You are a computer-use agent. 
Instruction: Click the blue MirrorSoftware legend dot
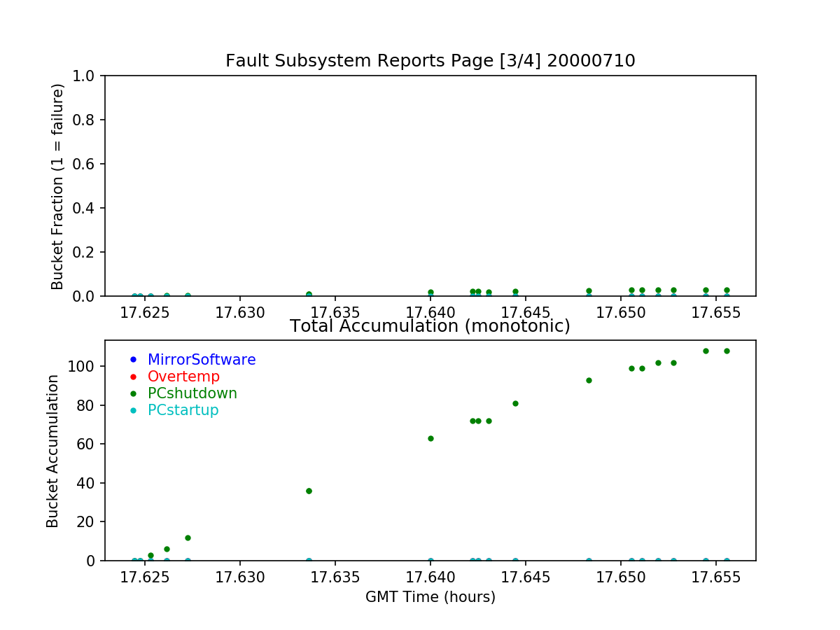click(x=133, y=360)
